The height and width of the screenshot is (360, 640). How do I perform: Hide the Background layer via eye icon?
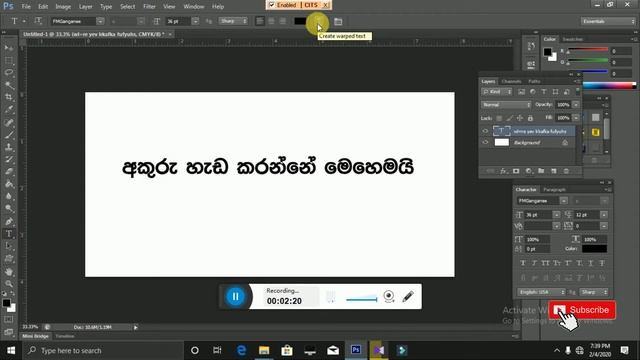point(485,142)
